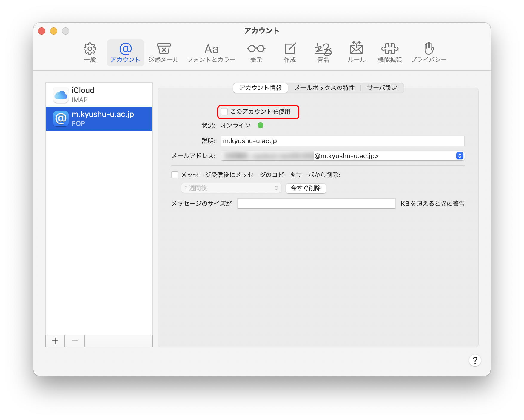Click the green online status indicator
This screenshot has width=524, height=420.
coord(261,125)
